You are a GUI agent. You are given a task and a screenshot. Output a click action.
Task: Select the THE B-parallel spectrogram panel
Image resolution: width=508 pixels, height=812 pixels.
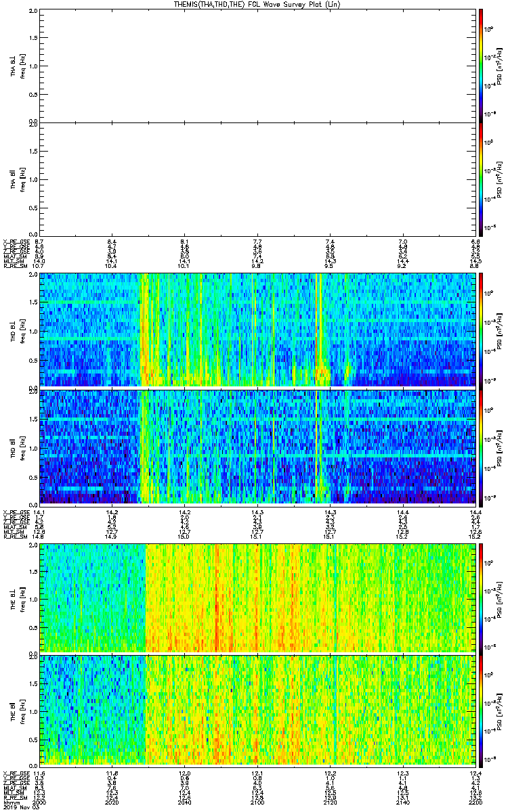point(257,710)
